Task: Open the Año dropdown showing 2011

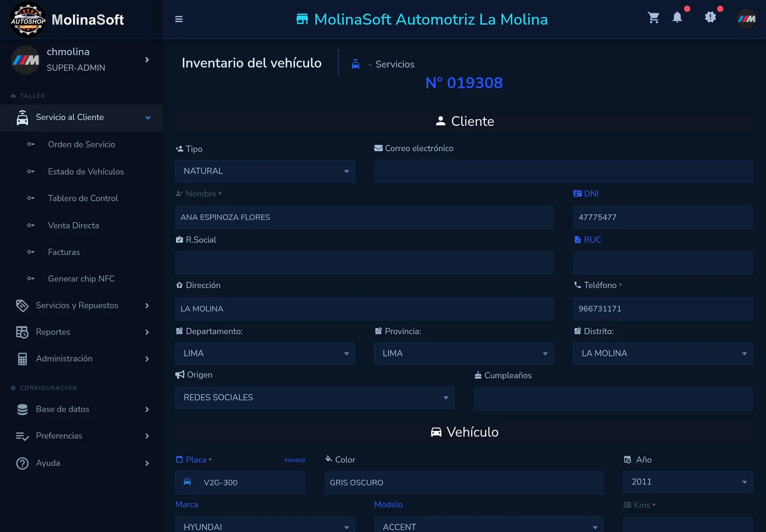Action: tap(688, 482)
